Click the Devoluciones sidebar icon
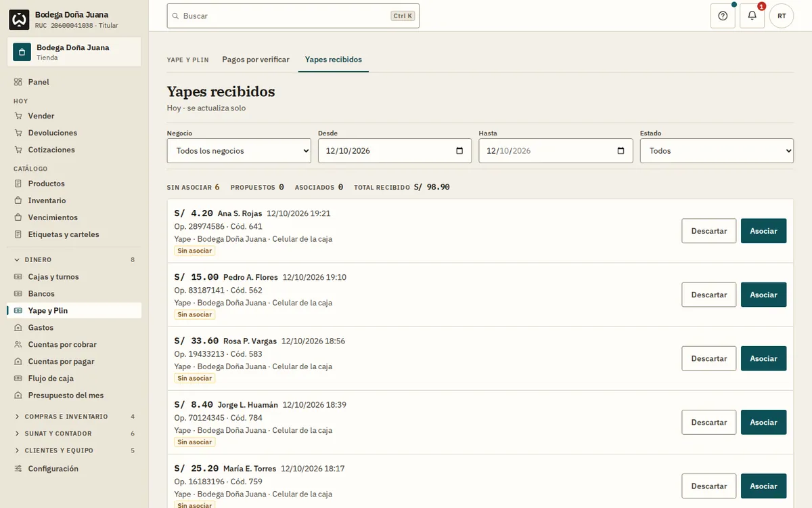This screenshot has width=812, height=508. coord(18,133)
